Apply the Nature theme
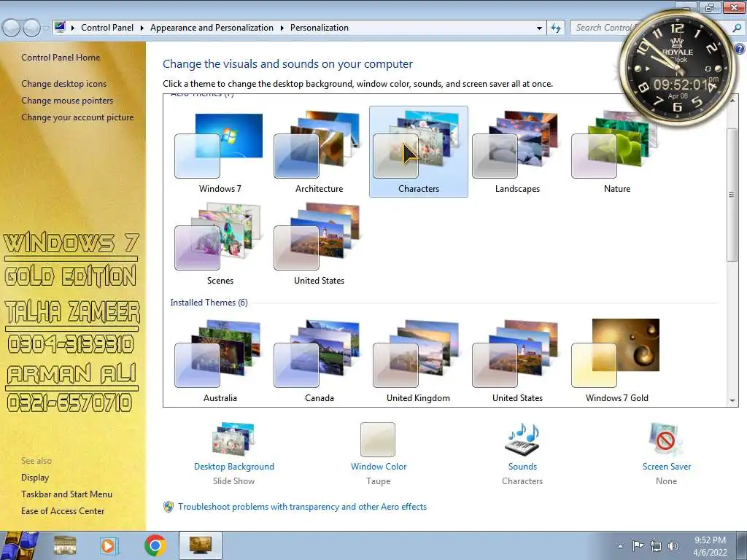 pyautogui.click(x=616, y=152)
